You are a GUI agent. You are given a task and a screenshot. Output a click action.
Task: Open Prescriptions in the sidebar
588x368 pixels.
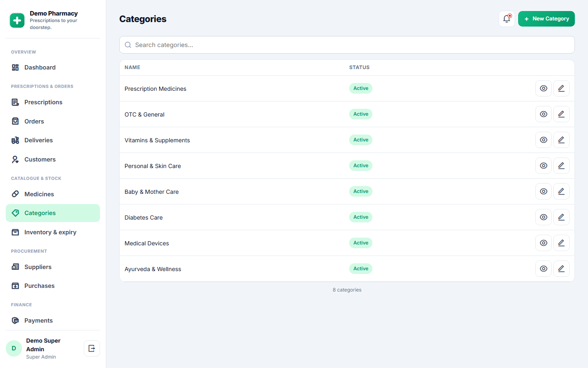tap(53, 102)
